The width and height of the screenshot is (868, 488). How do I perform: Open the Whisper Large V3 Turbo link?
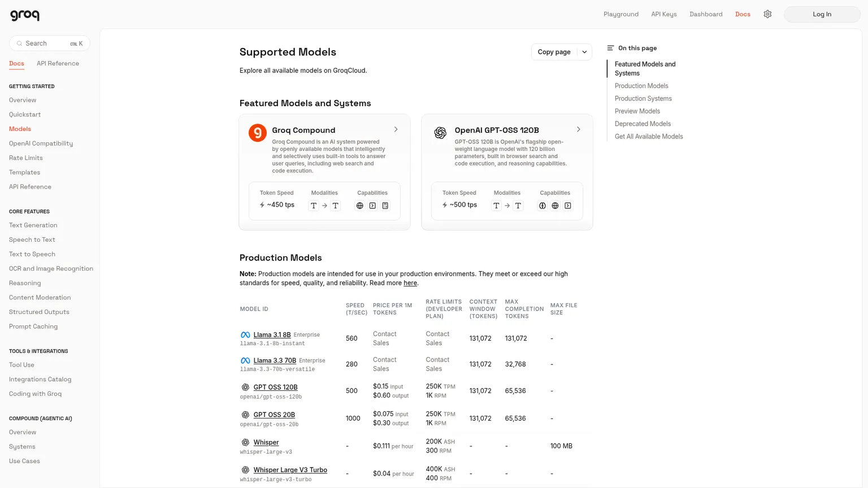click(x=290, y=470)
